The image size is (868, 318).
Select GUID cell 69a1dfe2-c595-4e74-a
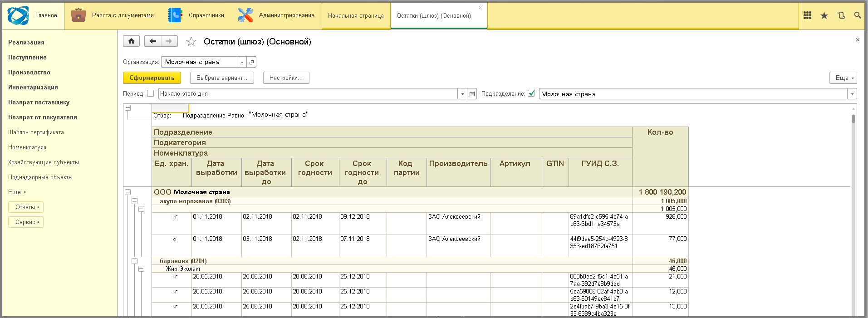(600, 224)
